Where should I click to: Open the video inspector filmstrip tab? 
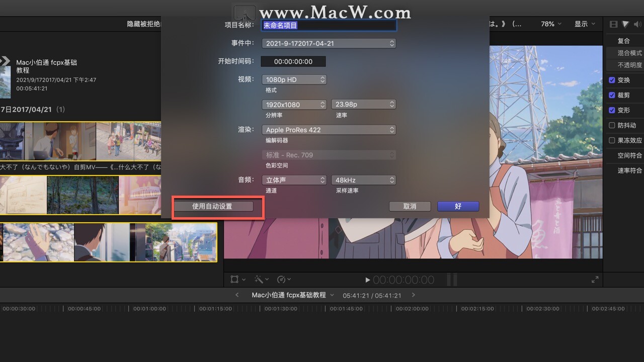click(x=613, y=24)
